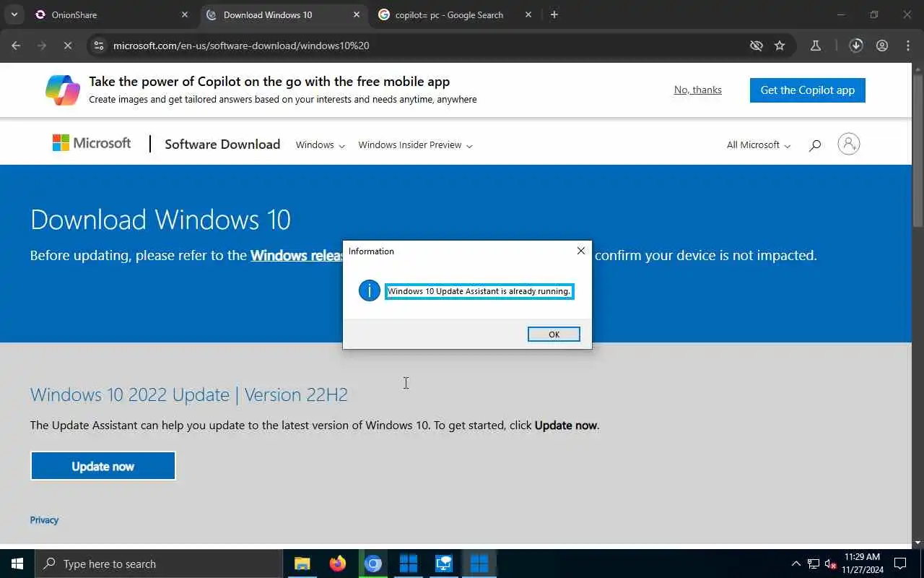Expand the All Microsoft menu

(759, 145)
